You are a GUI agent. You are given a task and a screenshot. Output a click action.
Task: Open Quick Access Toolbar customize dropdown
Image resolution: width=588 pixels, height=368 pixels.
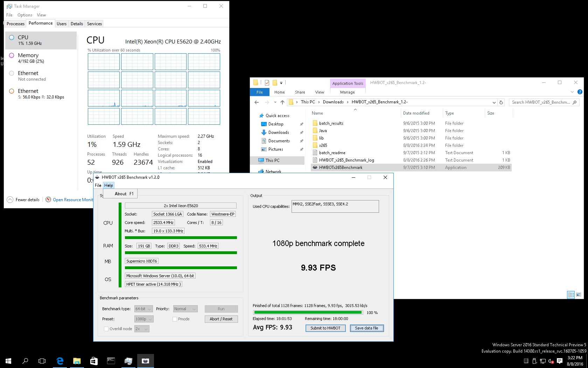pos(281,83)
